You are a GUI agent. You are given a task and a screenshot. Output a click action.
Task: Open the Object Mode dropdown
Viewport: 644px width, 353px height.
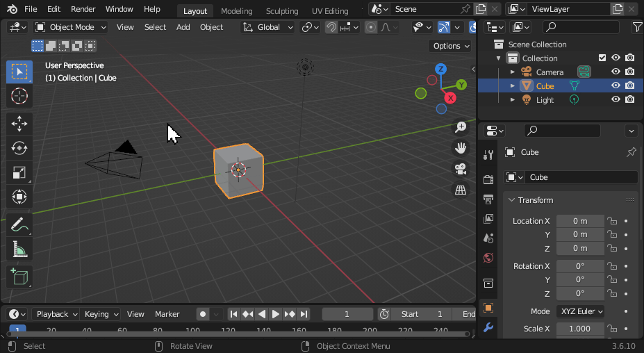(x=70, y=27)
